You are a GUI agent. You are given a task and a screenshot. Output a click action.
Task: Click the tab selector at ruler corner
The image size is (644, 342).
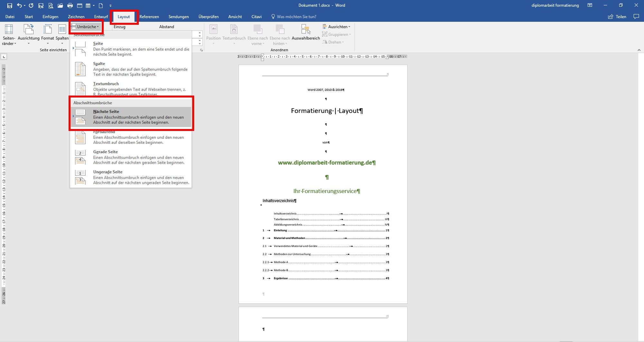coord(4,57)
